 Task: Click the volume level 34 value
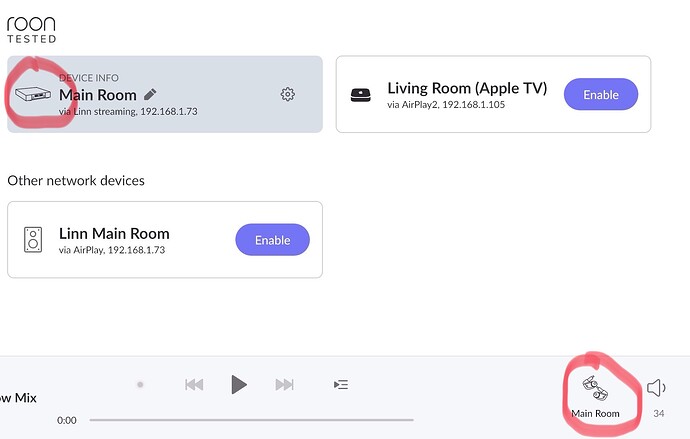[659, 413]
